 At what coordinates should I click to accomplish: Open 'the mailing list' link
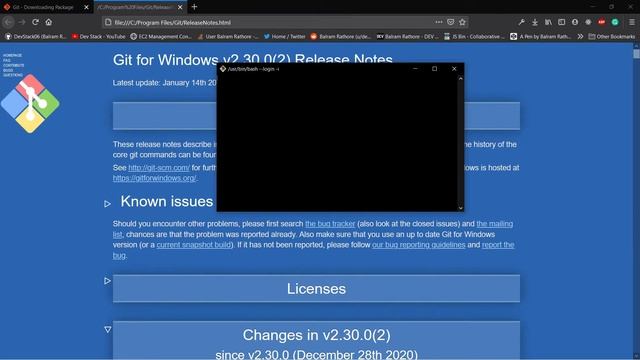494,224
